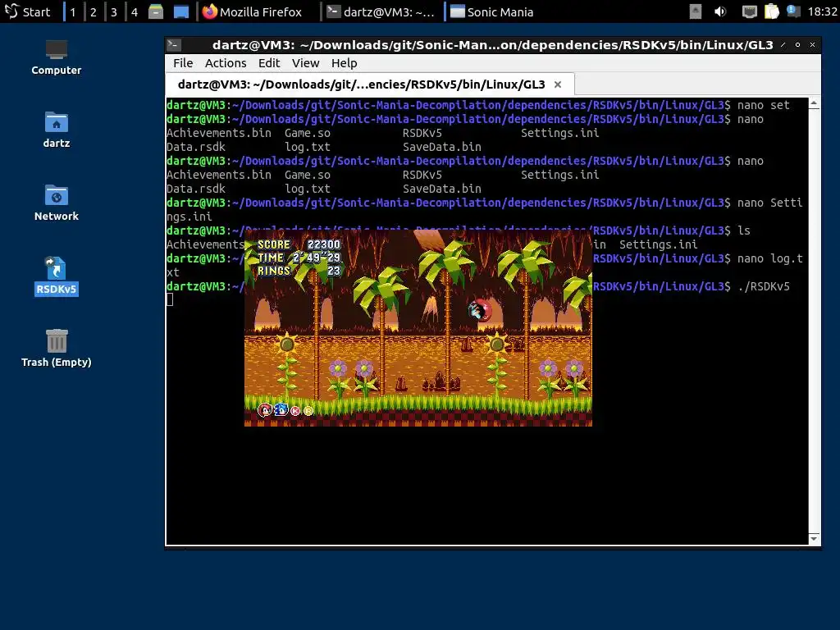Image resolution: width=840 pixels, height=630 pixels.
Task: Click the RINGS 23 counter in game
Action: coord(299,271)
